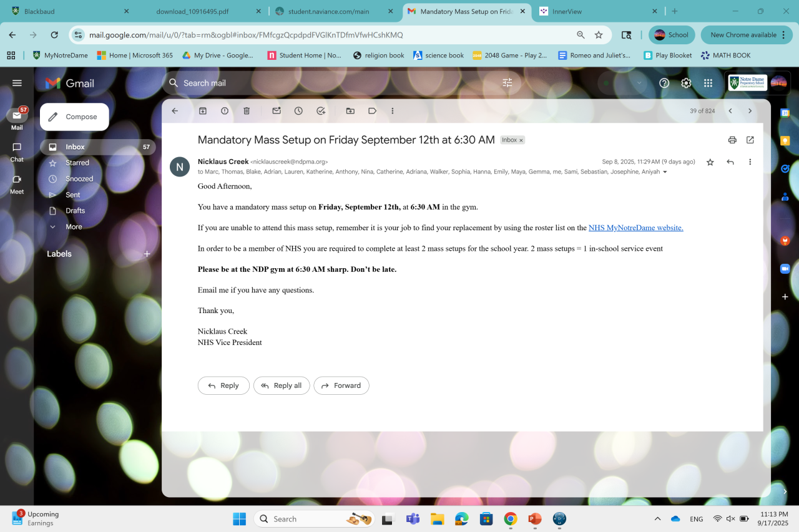Print all messages in this conversation
799x532 pixels.
point(732,140)
